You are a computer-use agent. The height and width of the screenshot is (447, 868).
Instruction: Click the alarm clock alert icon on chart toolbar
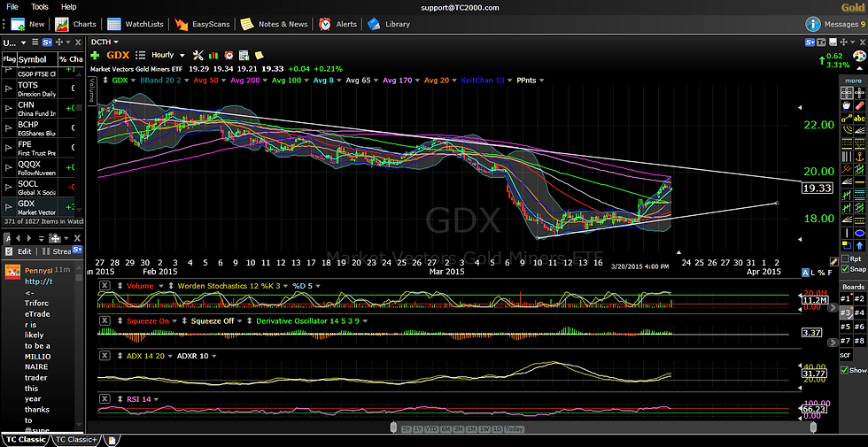tap(229, 55)
